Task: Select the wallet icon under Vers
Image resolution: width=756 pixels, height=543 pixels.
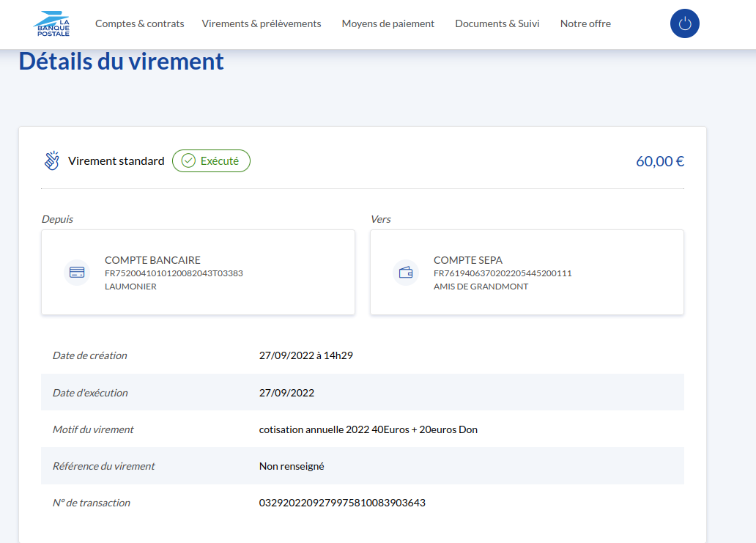Action: [x=406, y=273]
